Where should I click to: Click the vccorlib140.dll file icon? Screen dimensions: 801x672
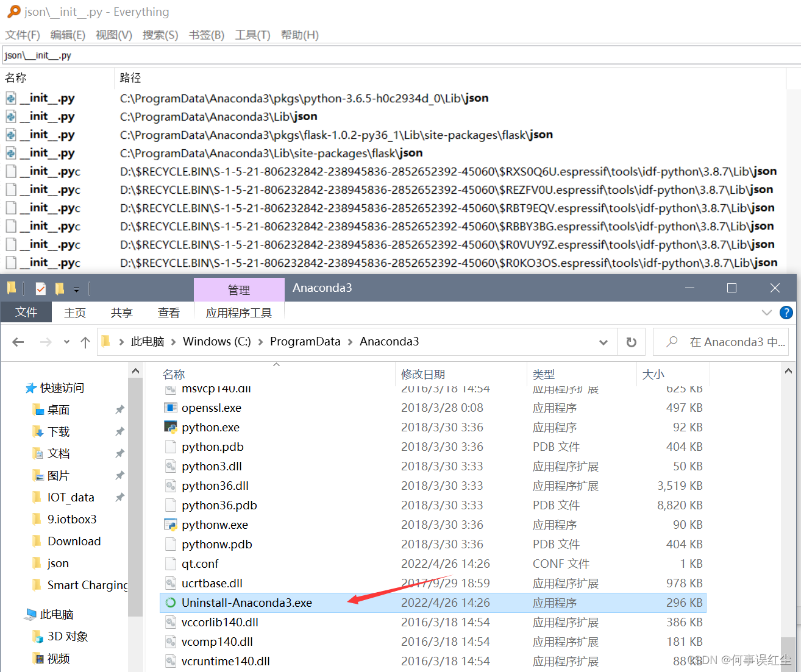coord(171,622)
